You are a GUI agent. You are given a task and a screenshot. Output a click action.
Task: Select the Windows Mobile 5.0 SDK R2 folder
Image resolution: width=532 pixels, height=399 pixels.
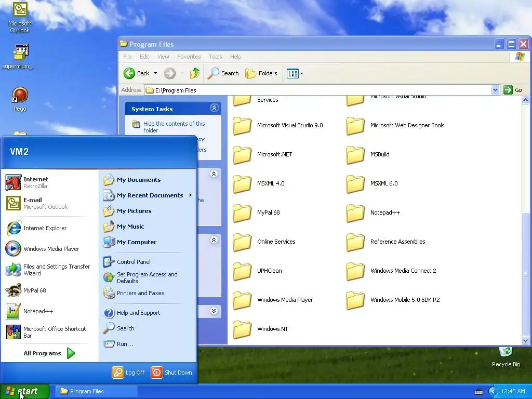[393, 300]
